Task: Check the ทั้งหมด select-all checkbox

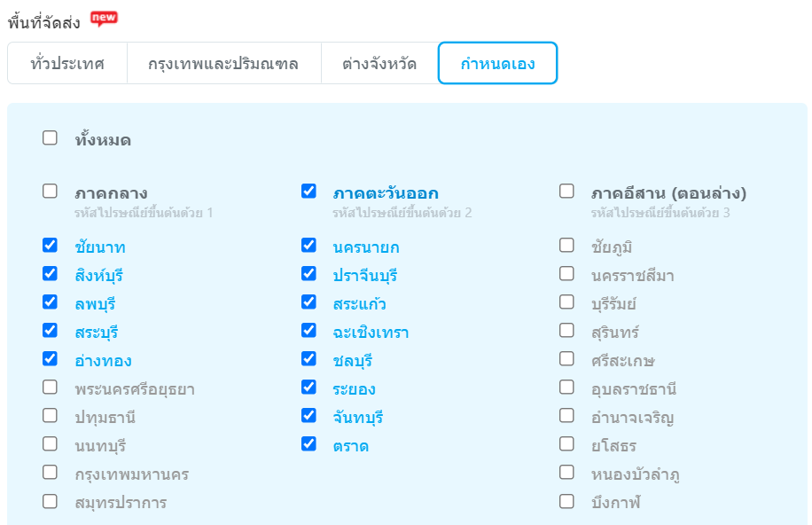Action: (x=51, y=138)
